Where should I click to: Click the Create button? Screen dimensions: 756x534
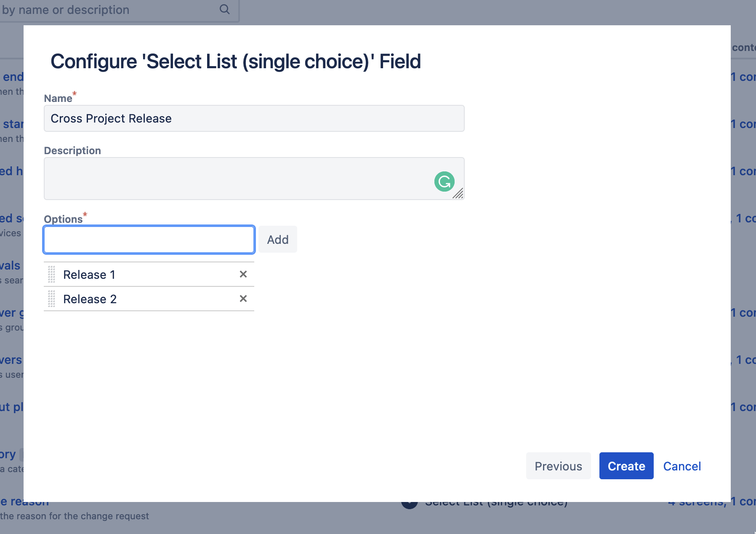(x=626, y=466)
